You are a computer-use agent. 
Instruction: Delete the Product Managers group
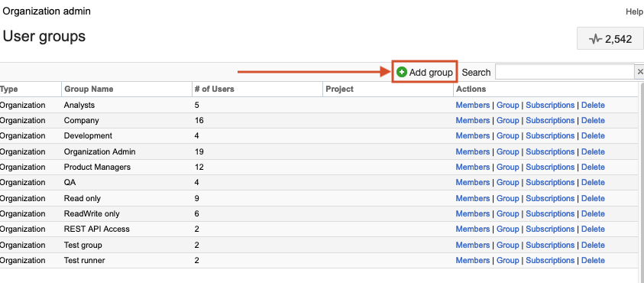click(x=593, y=167)
